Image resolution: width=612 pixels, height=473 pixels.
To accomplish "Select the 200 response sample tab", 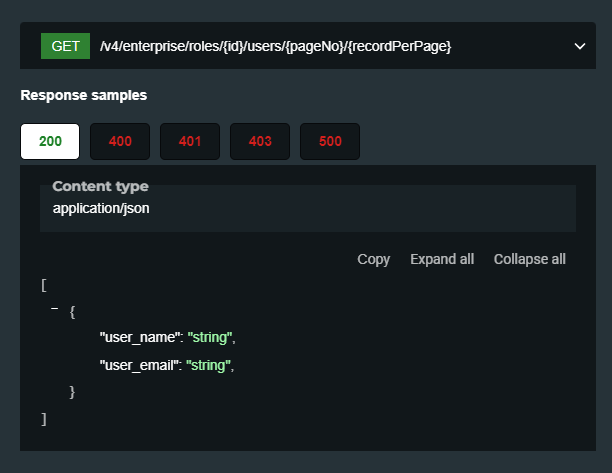I will coord(50,141).
